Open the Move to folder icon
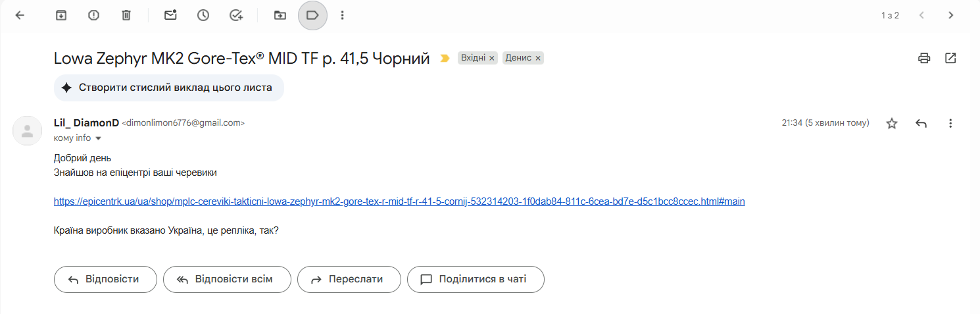The image size is (980, 314). (x=280, y=15)
